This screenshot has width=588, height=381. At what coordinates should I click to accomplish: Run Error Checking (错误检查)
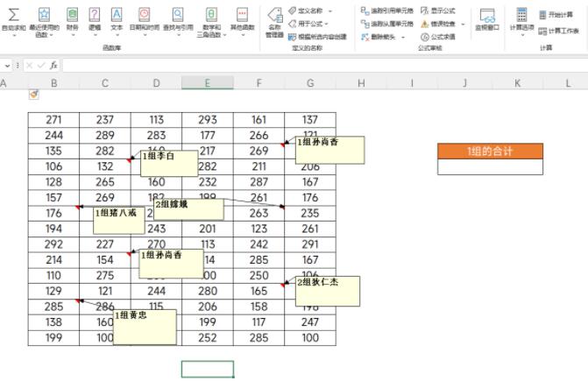click(438, 24)
